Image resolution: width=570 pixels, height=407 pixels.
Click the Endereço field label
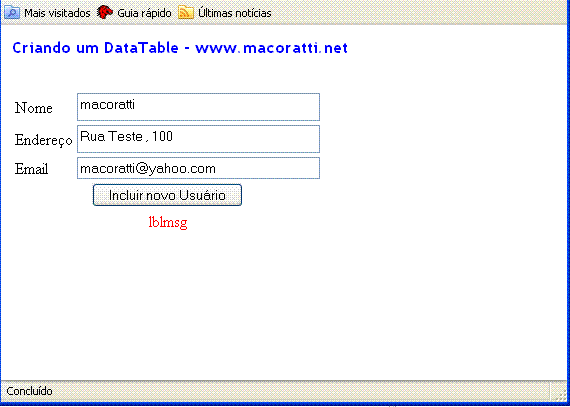coord(44,140)
